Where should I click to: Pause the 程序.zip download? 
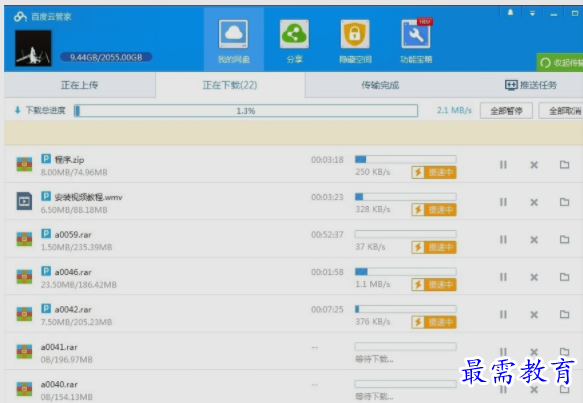click(503, 165)
